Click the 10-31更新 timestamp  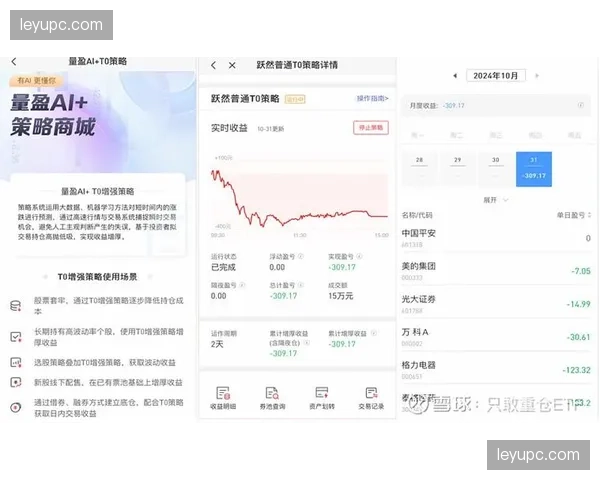(x=270, y=129)
